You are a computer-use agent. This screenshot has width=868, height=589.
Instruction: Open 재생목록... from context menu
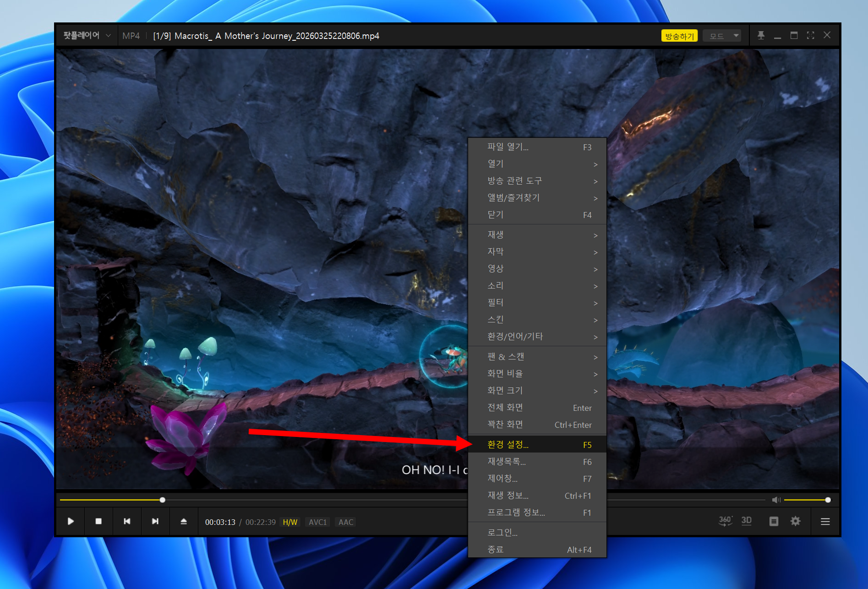tap(537, 462)
